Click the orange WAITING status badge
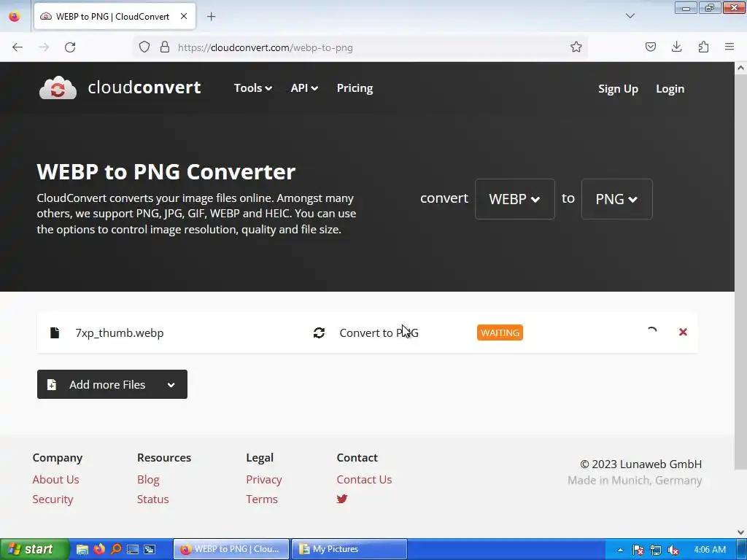 (x=500, y=332)
